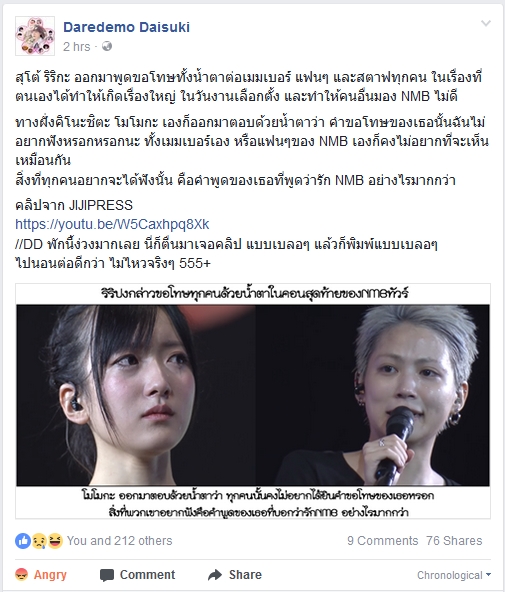This screenshot has height=592, width=505.
Task: Click the share arrow icon
Action: coord(215,575)
